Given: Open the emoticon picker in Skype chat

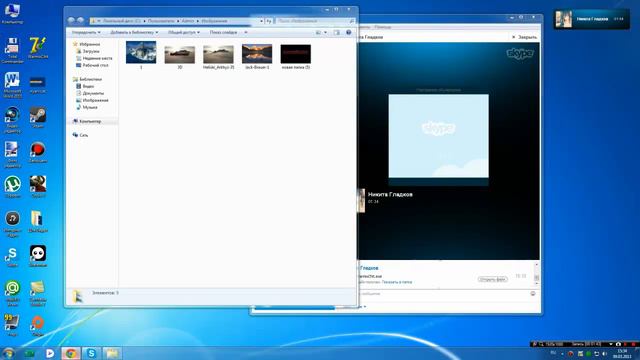Looking at the screenshot, I should [533, 293].
